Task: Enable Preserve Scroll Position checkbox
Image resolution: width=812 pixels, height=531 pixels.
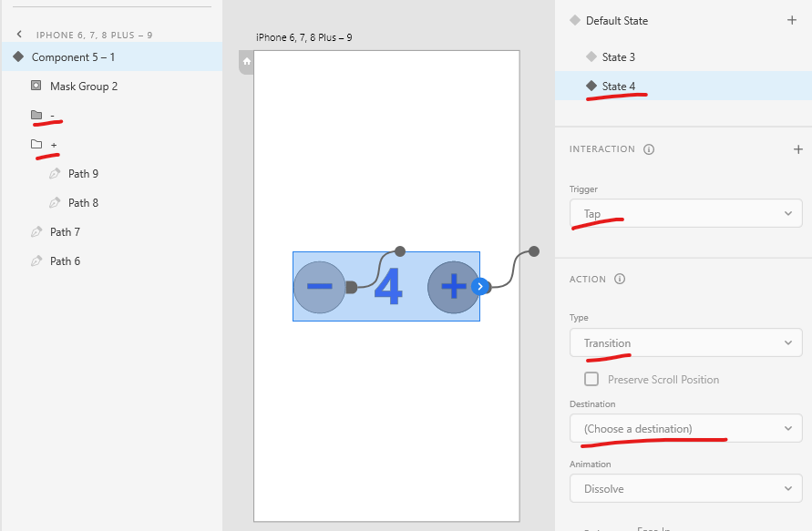Action: [x=591, y=379]
